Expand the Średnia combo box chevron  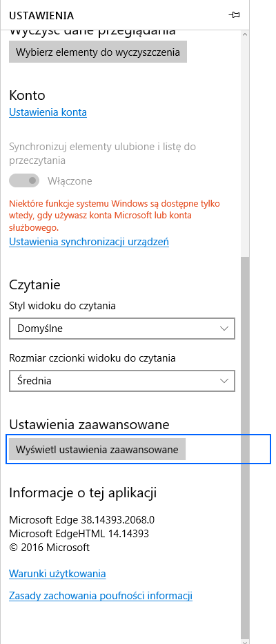point(224,381)
